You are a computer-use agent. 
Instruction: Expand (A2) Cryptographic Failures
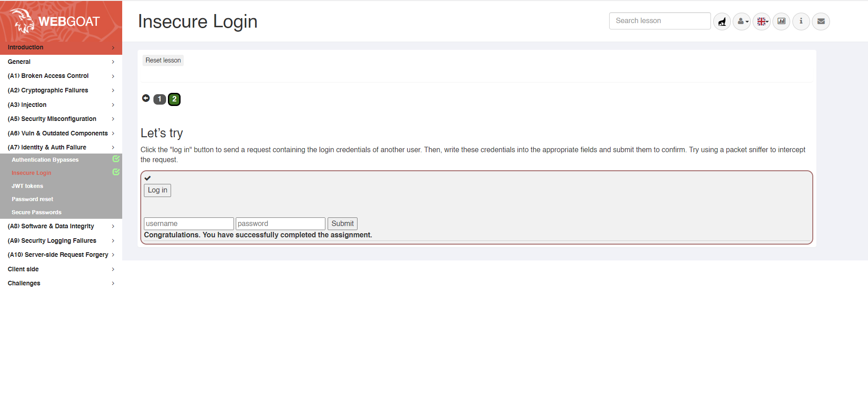(x=61, y=90)
